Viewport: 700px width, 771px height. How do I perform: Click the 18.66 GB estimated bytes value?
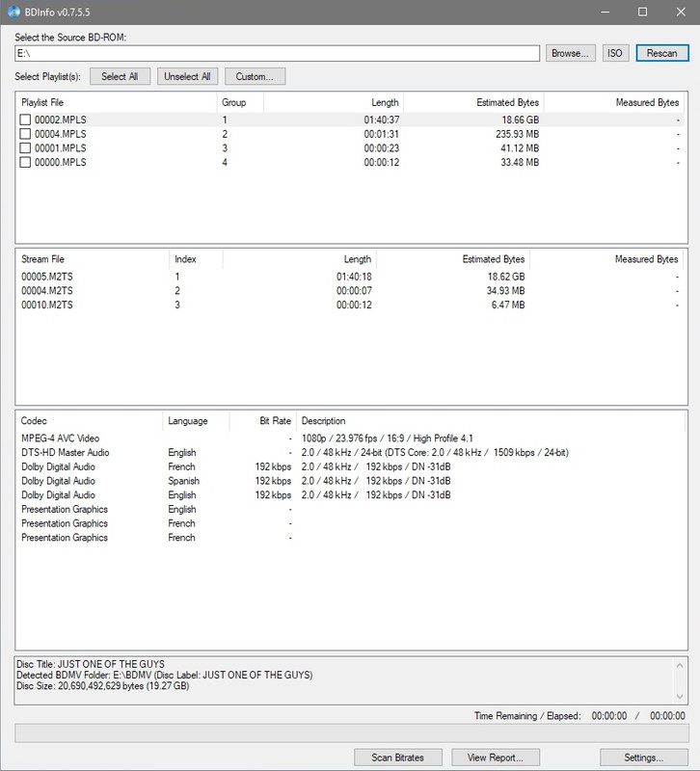[x=521, y=120]
